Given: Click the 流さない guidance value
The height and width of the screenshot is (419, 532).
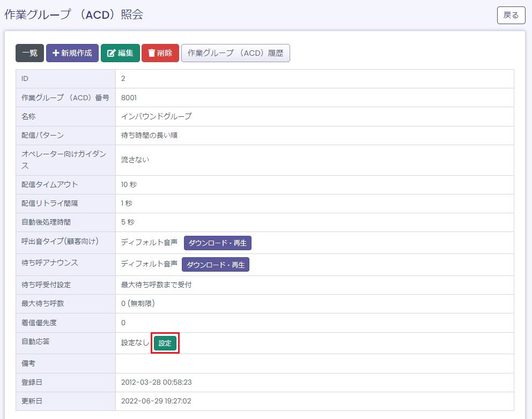Looking at the screenshot, I should pyautogui.click(x=135, y=160).
